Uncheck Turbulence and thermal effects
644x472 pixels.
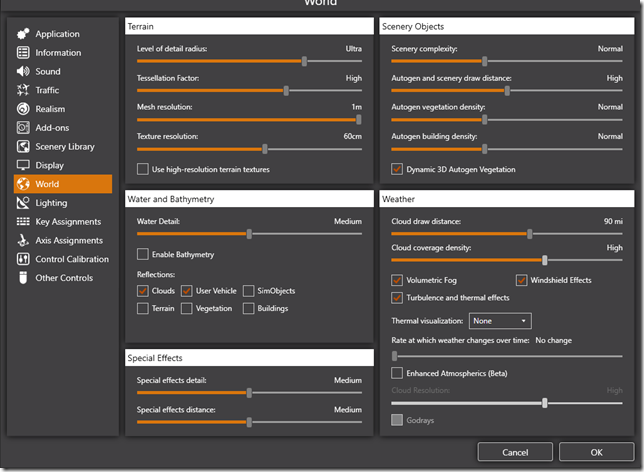pyautogui.click(x=397, y=297)
